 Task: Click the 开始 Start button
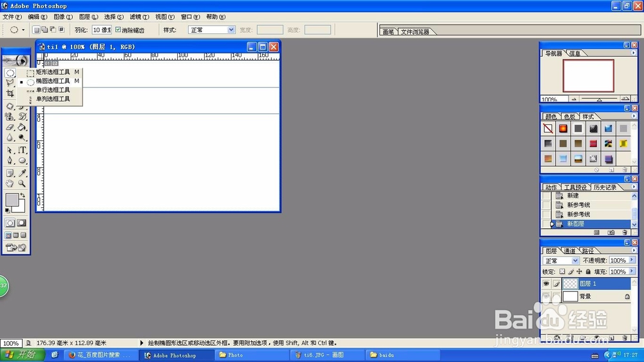tap(22, 355)
